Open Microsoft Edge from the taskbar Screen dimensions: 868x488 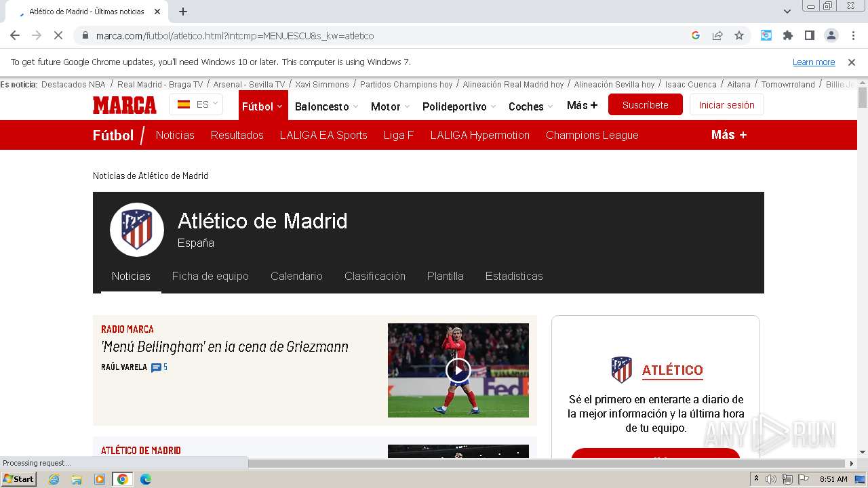pyautogui.click(x=146, y=479)
